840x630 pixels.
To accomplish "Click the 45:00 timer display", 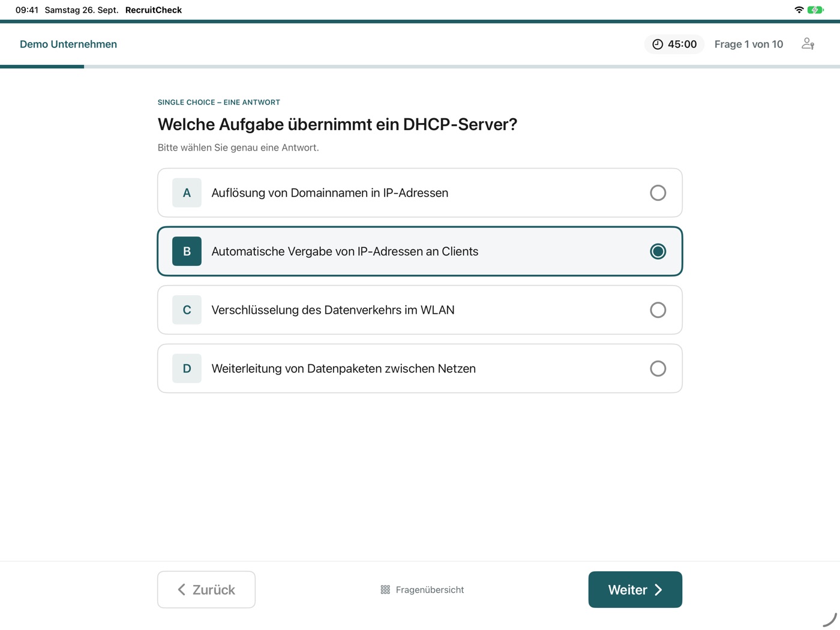I will point(674,44).
